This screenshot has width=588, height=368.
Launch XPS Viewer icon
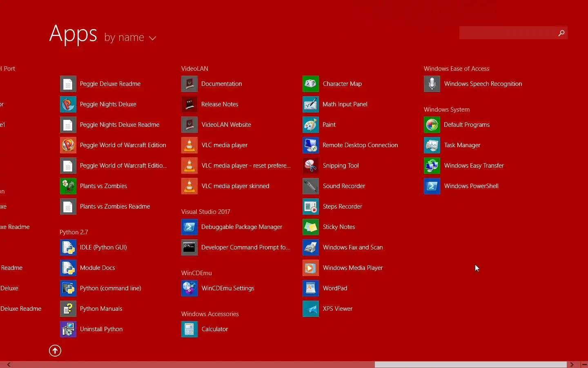coord(311,309)
